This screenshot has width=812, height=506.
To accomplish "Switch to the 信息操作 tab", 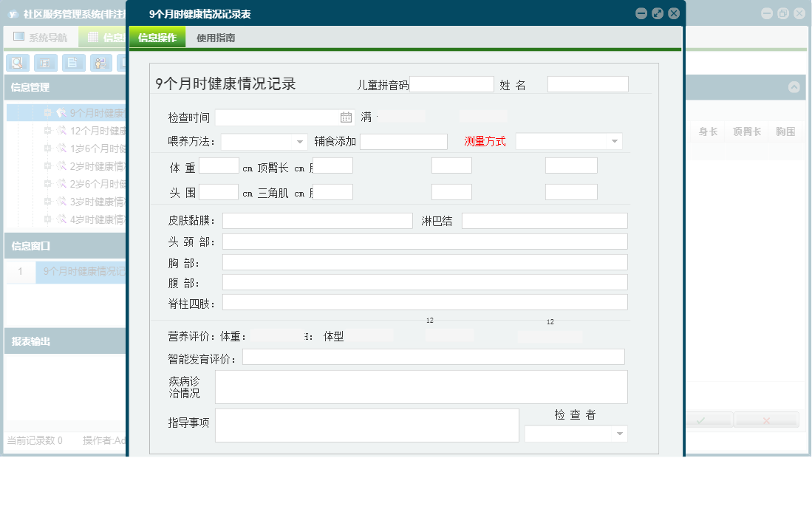I will click(x=157, y=37).
